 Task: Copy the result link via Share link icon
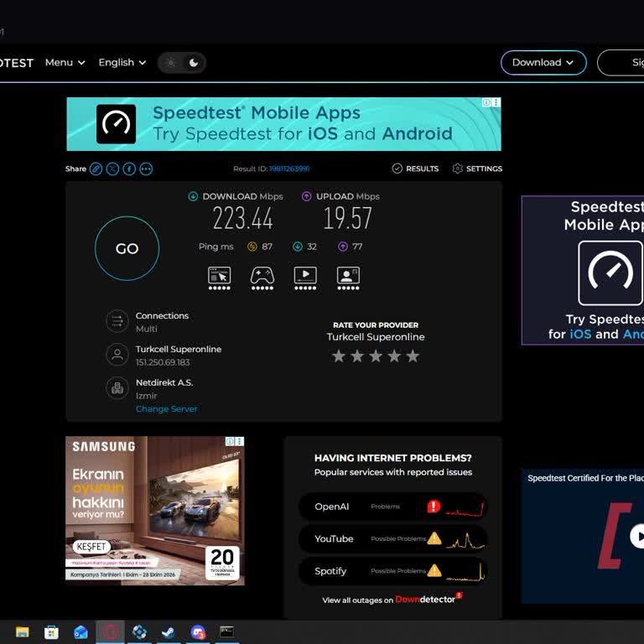96,169
